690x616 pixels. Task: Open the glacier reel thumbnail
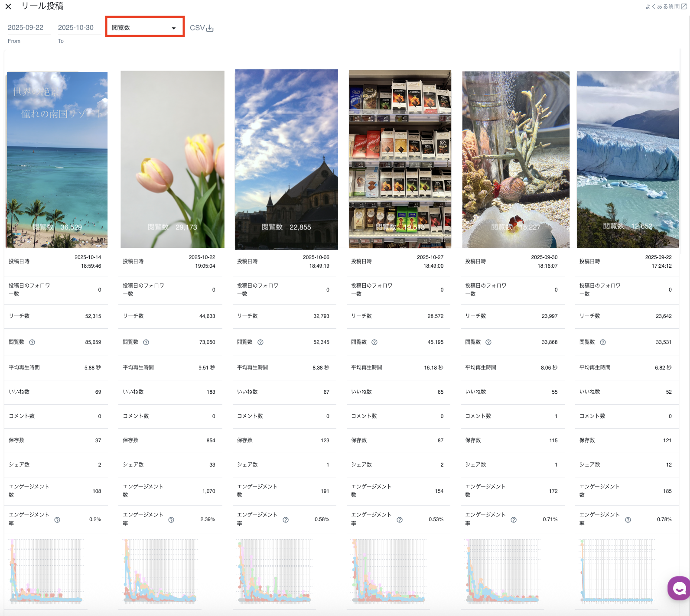[x=628, y=159]
